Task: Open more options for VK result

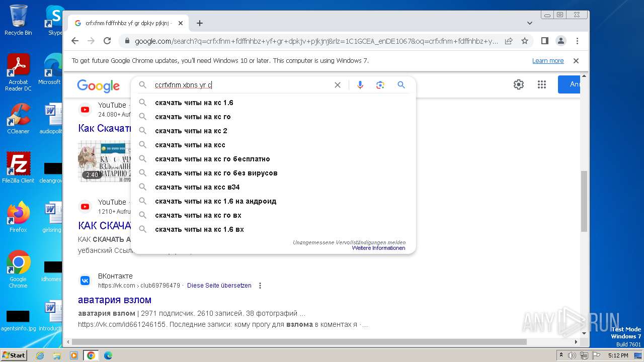Action: coord(260,286)
